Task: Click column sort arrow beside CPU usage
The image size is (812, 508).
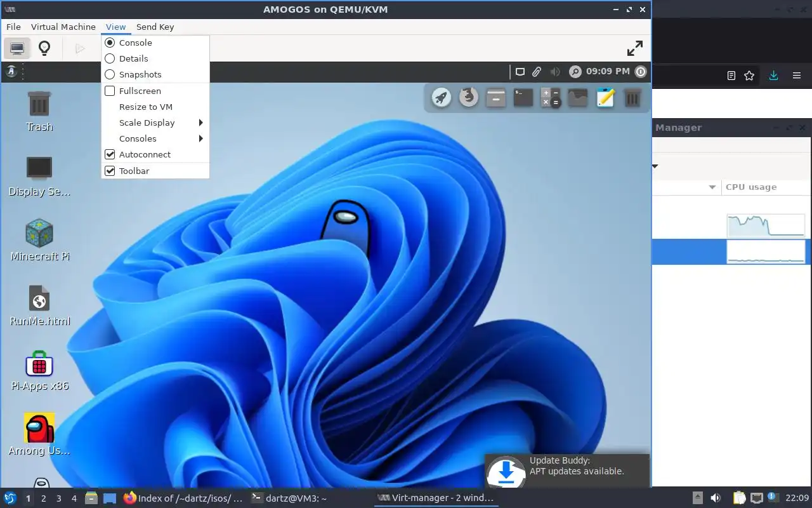Action: [712, 187]
